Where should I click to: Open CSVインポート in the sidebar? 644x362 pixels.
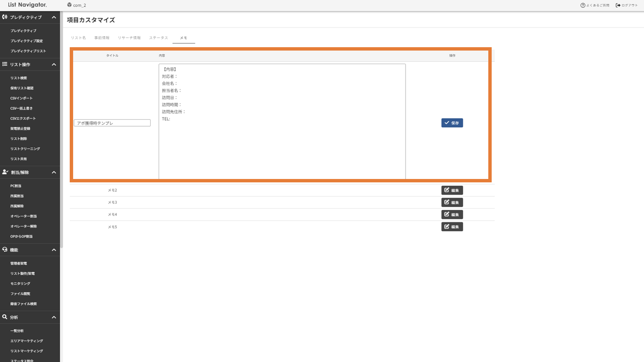point(21,98)
